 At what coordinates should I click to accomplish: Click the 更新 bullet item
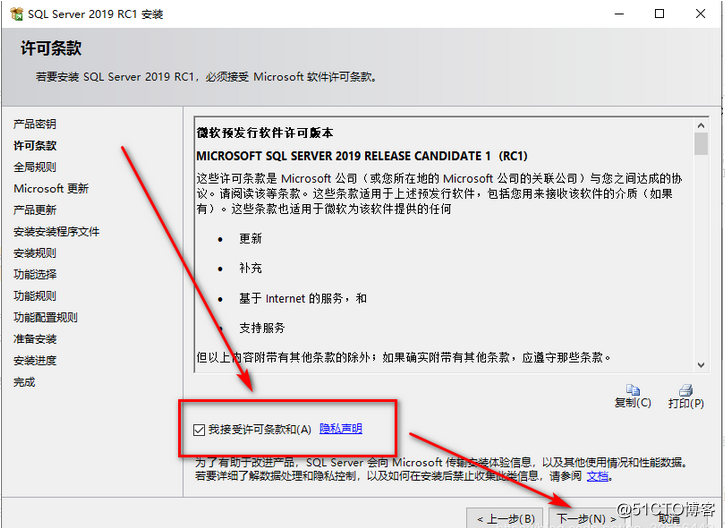[x=250, y=239]
